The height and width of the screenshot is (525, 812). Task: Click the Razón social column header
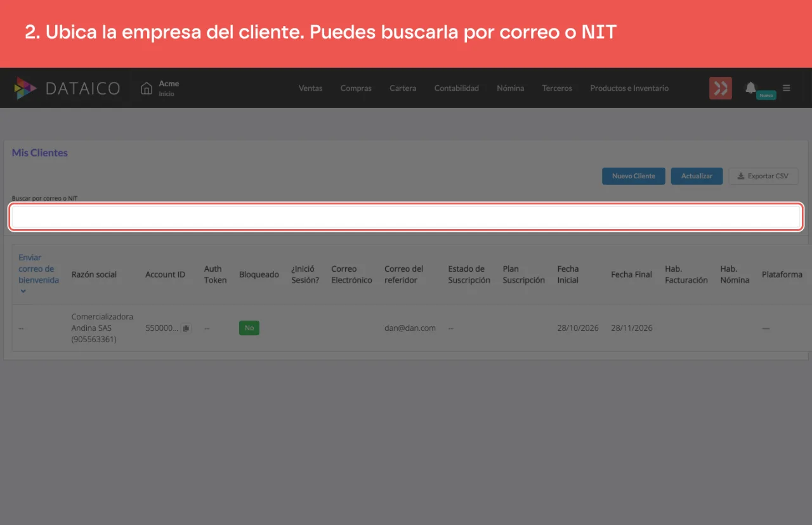click(94, 274)
